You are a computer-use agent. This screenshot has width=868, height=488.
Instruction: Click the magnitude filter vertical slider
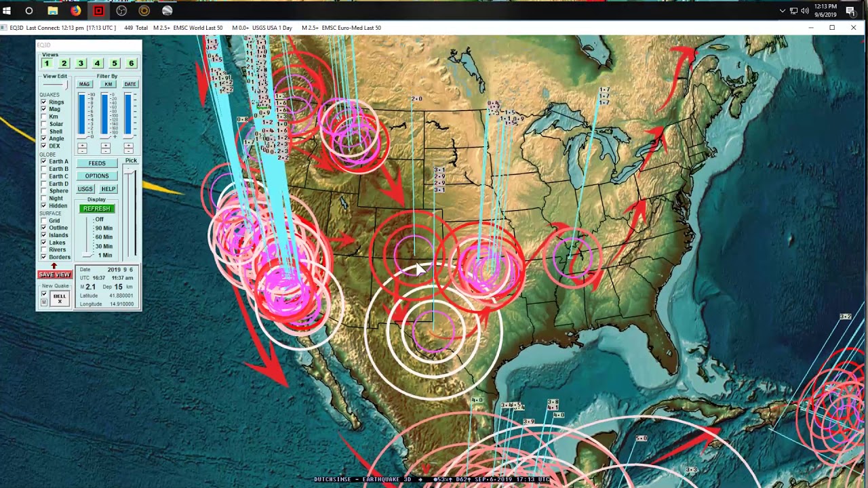click(82, 115)
